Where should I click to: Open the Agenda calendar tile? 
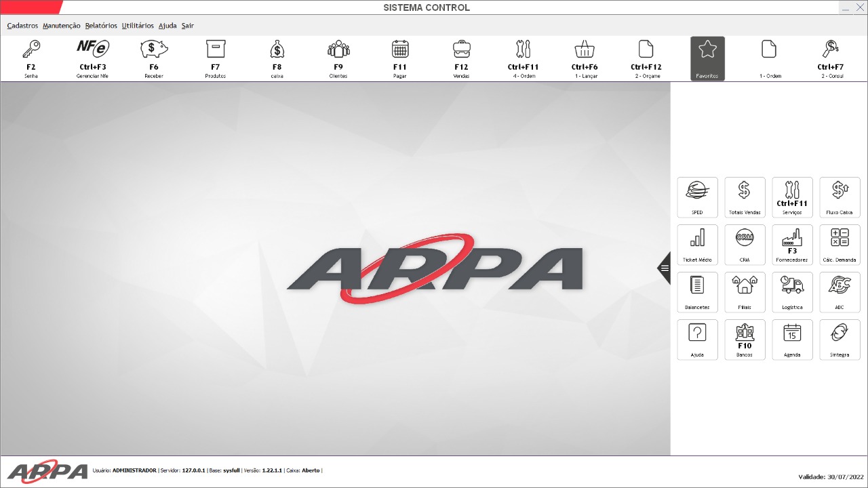792,340
